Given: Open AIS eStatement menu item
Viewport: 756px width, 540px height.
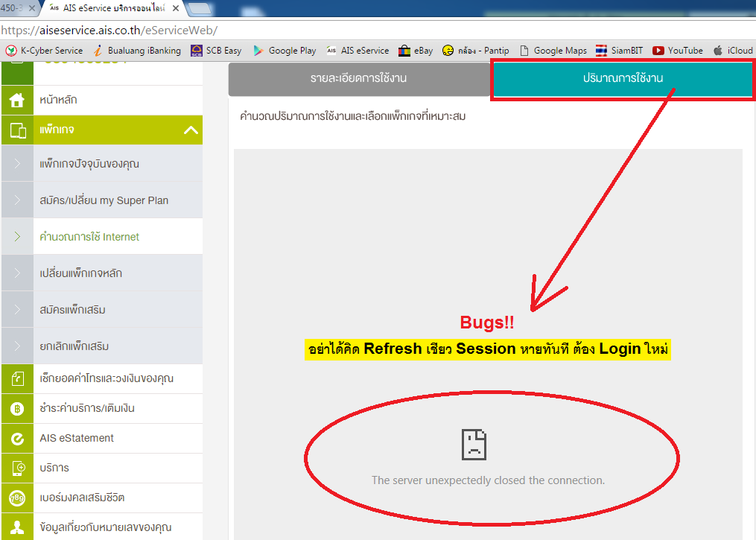Looking at the screenshot, I should click(102, 439).
